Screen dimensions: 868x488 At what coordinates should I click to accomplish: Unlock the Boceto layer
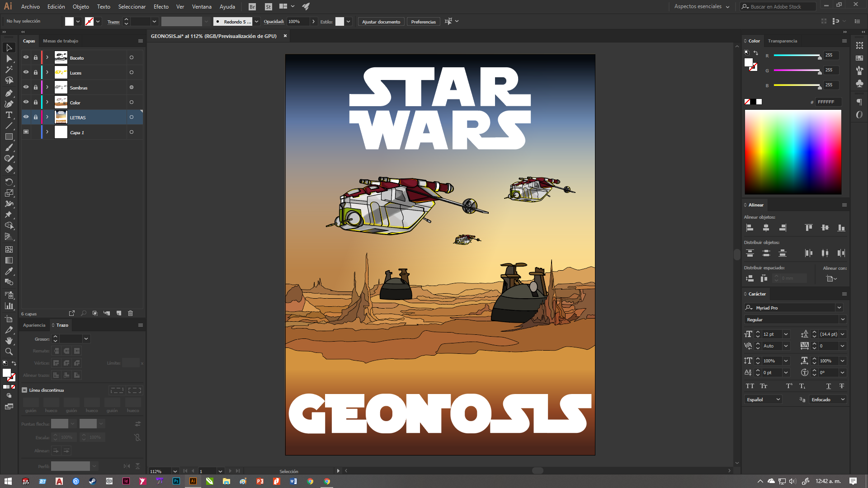point(36,57)
